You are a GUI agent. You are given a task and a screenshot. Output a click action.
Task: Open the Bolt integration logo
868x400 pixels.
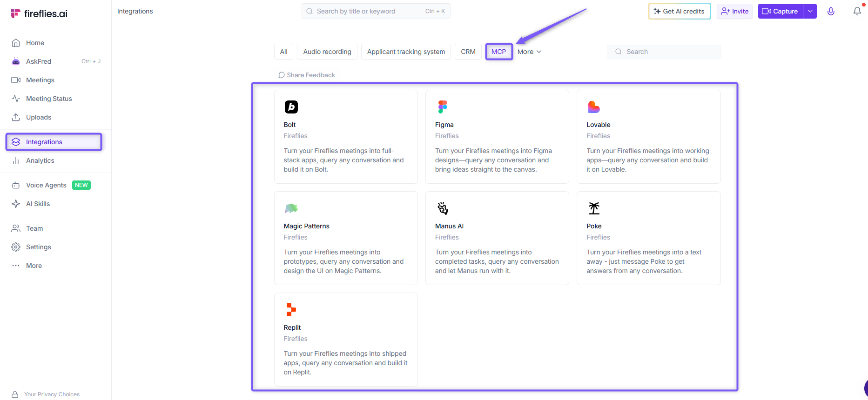291,107
